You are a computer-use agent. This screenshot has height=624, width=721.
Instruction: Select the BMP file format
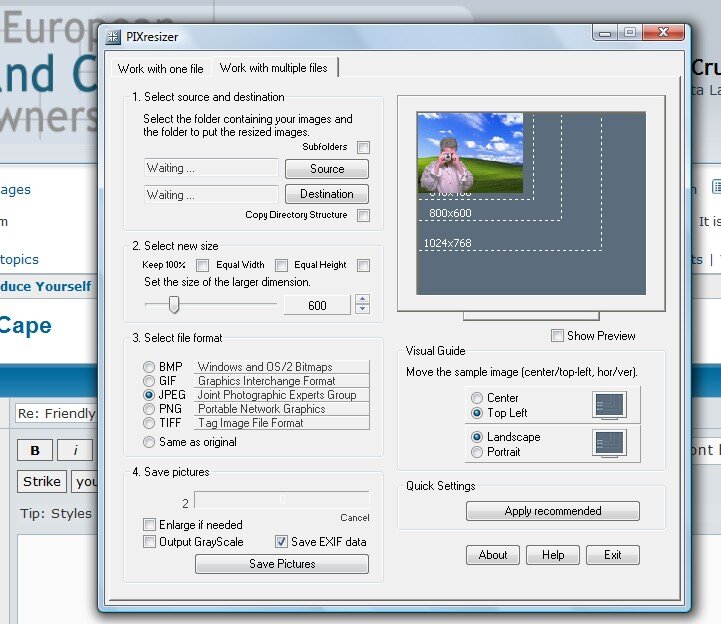point(149,367)
